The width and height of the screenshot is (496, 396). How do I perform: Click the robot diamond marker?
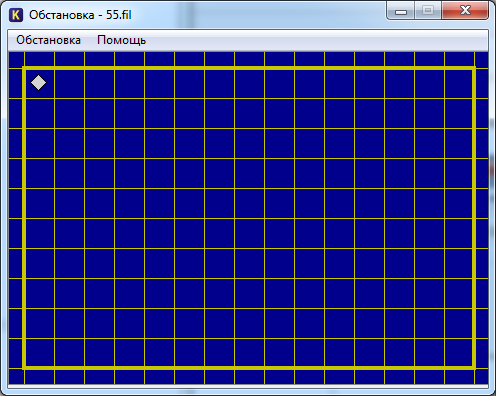point(39,83)
